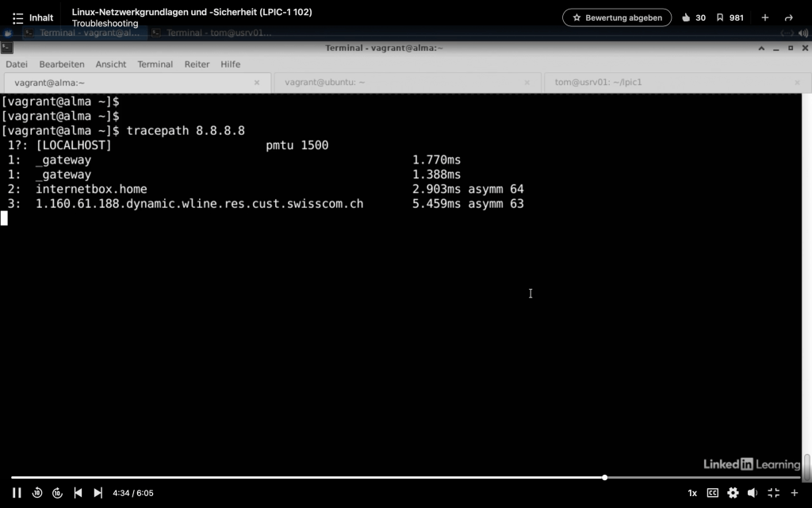The image size is (812, 508).
Task: Jump to the previous video
Action: click(x=78, y=493)
